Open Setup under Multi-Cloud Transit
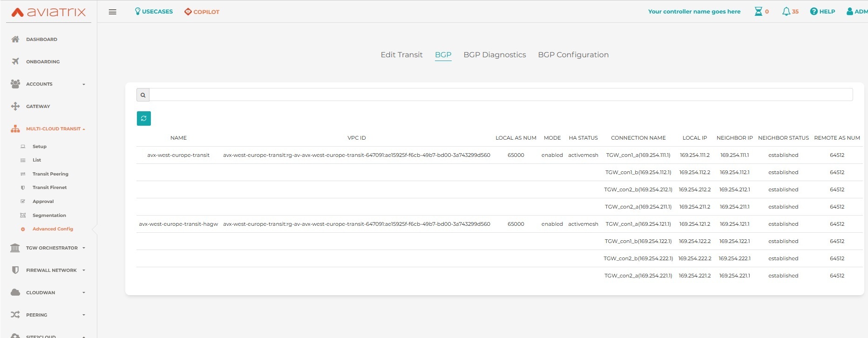Screen dimensions: 868x338 40,146
